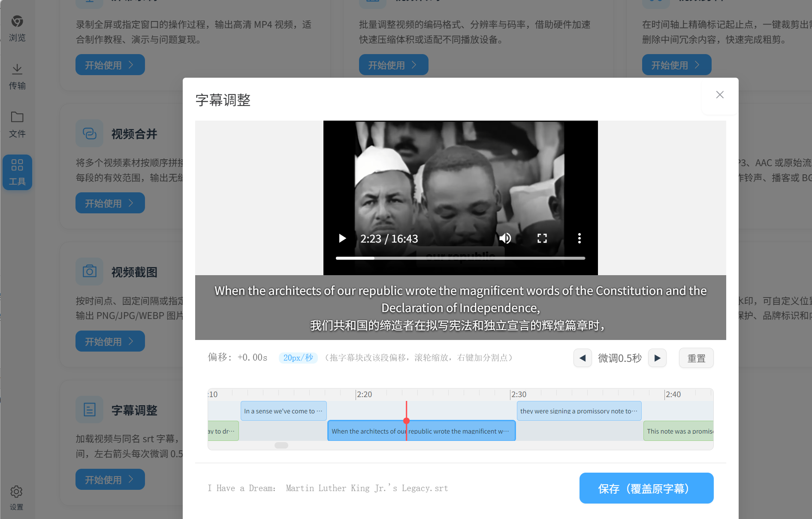Click the 重置 reset button
The width and height of the screenshot is (812, 519).
click(696, 358)
